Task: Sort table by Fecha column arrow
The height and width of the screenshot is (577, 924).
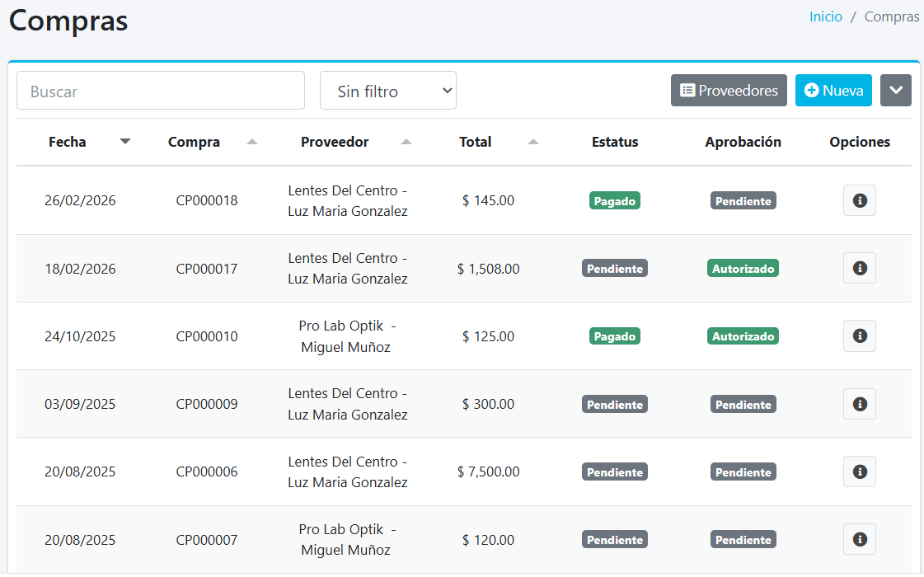Action: [x=125, y=142]
